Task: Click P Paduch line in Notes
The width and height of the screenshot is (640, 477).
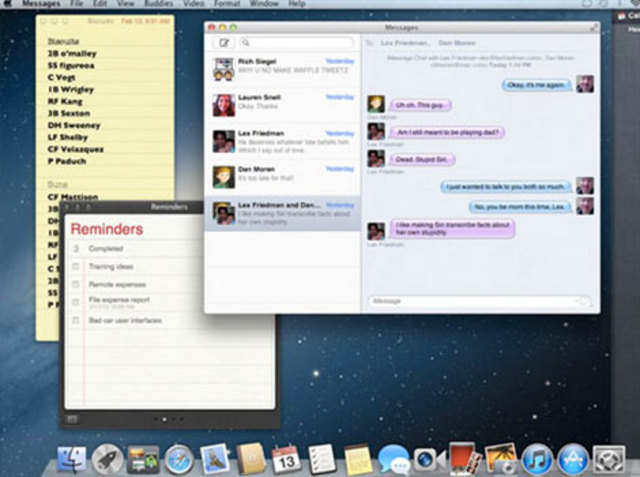Action: [x=67, y=161]
